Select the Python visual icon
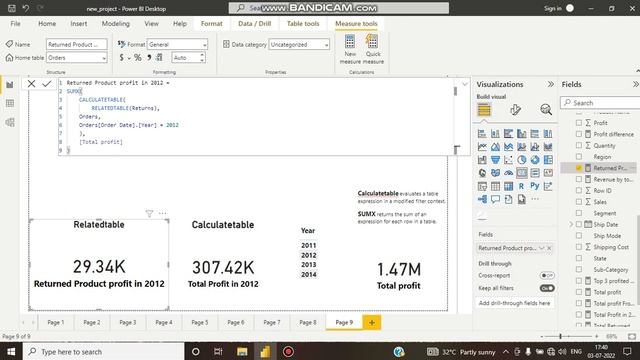This screenshot has width=640, height=360. point(535,186)
